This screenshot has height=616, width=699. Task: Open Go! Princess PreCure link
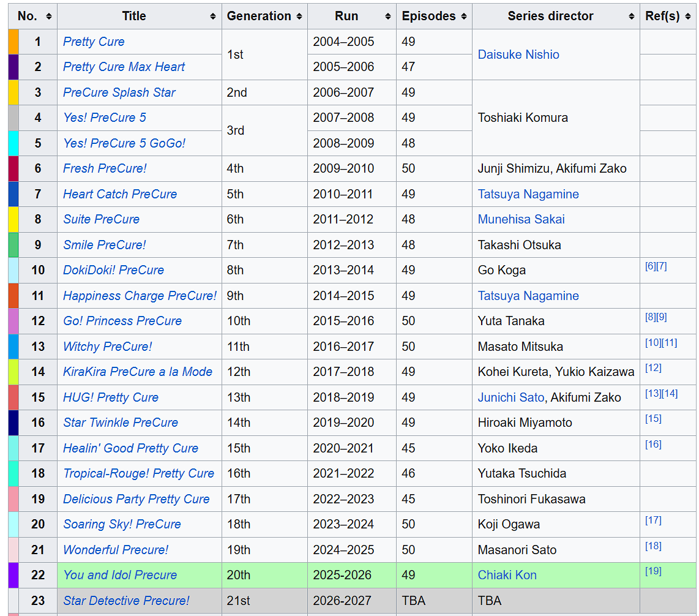(x=122, y=321)
